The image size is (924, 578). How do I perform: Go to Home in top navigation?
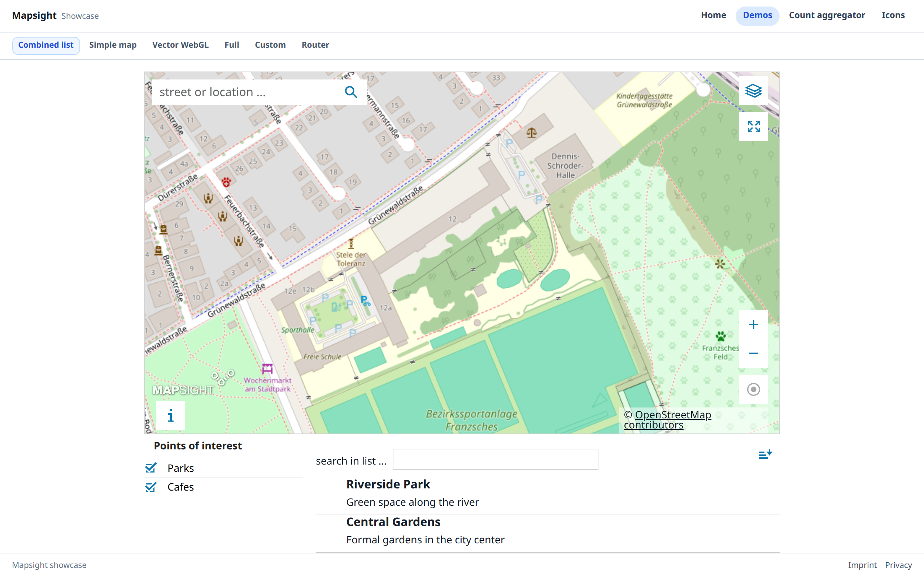[713, 15]
